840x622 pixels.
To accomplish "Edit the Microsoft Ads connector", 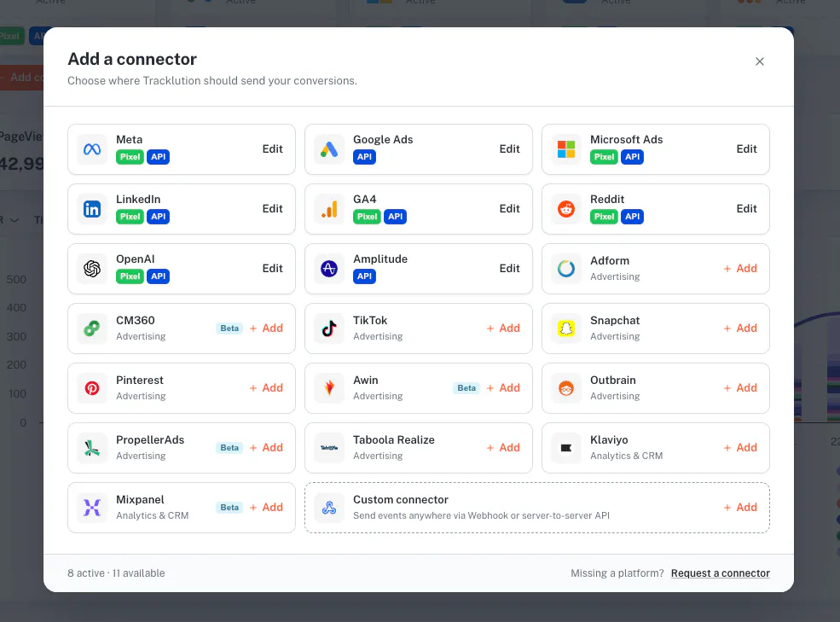I will (x=746, y=149).
